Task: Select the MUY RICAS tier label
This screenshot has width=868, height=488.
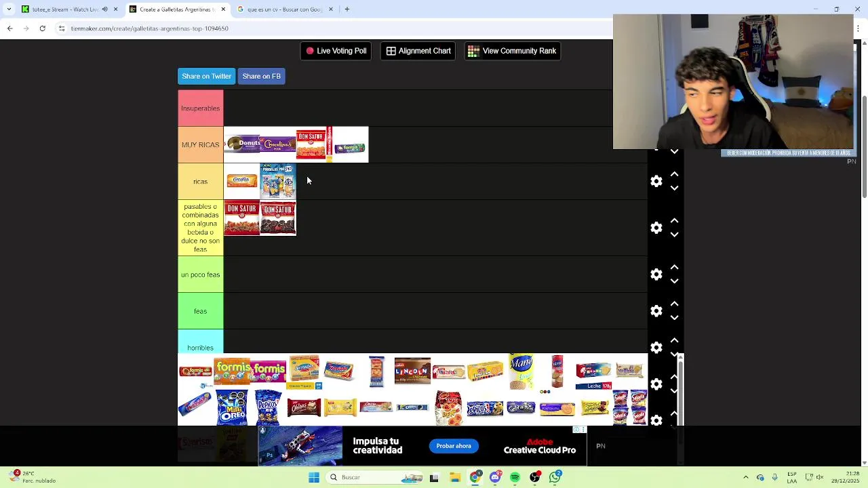Action: coord(201,145)
